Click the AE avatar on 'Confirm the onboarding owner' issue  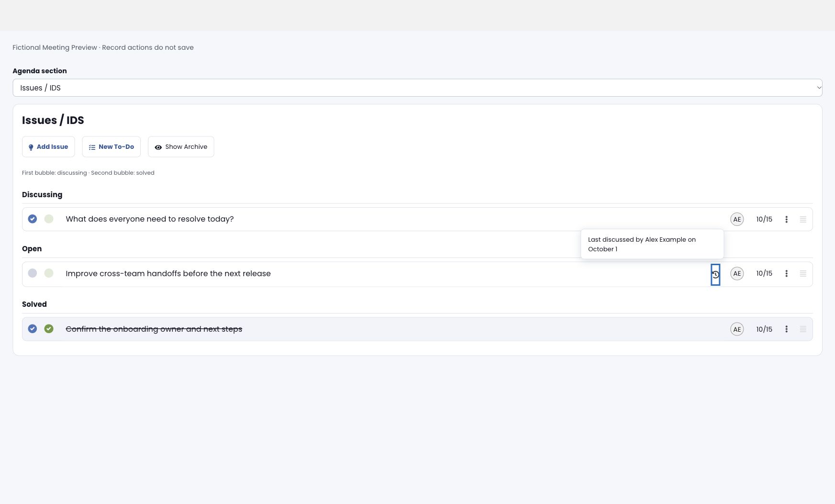737,329
